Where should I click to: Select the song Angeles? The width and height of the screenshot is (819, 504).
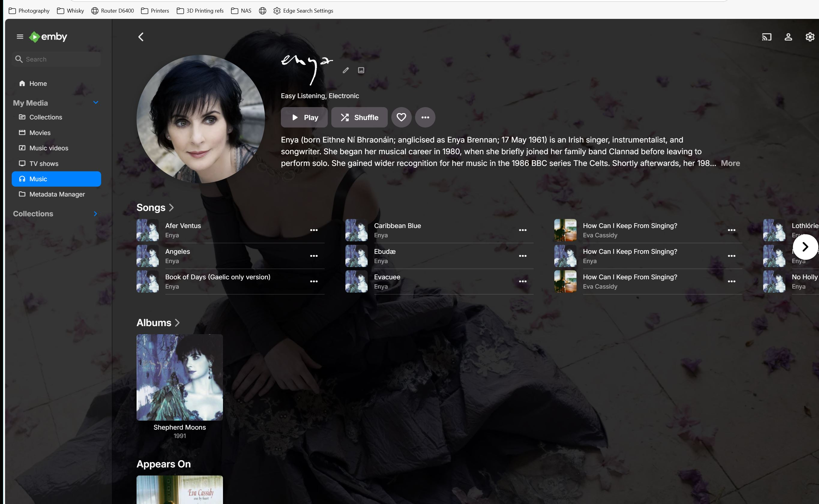point(230,256)
